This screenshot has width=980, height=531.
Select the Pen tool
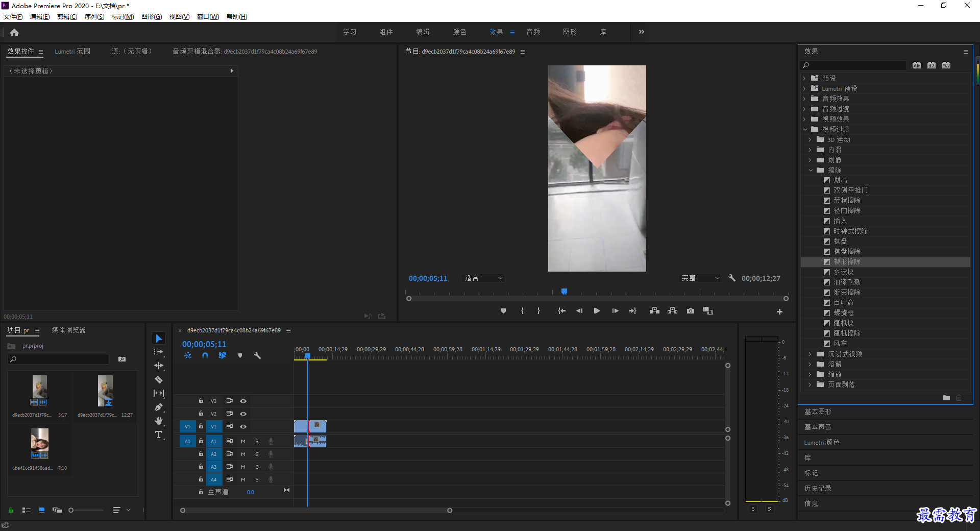pos(159,407)
